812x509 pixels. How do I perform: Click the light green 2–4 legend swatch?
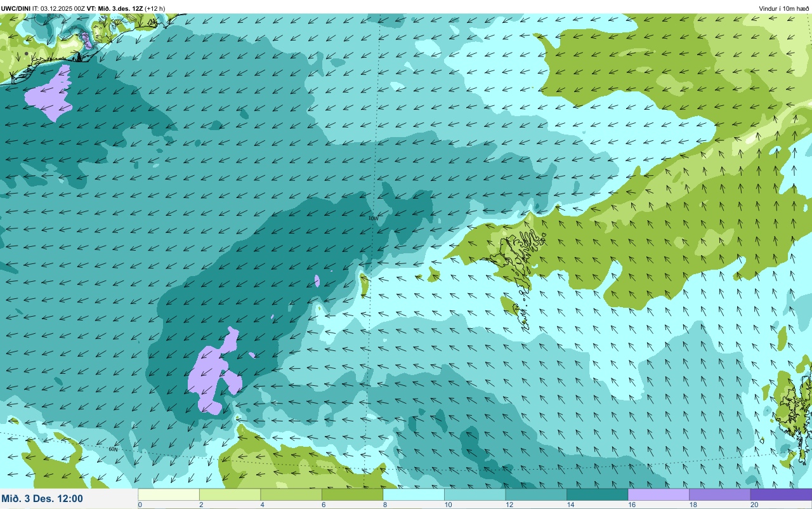click(230, 494)
